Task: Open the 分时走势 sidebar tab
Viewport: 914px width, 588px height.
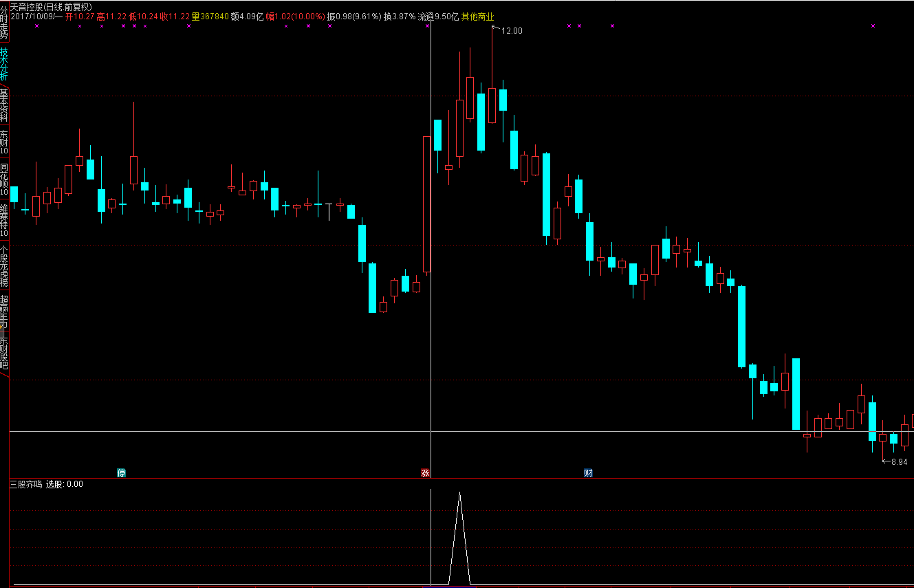Action: click(x=4, y=21)
